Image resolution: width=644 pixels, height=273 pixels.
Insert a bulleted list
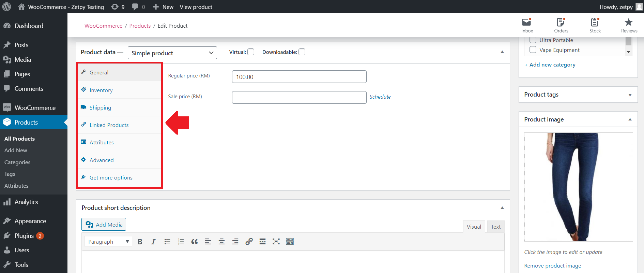tap(167, 242)
